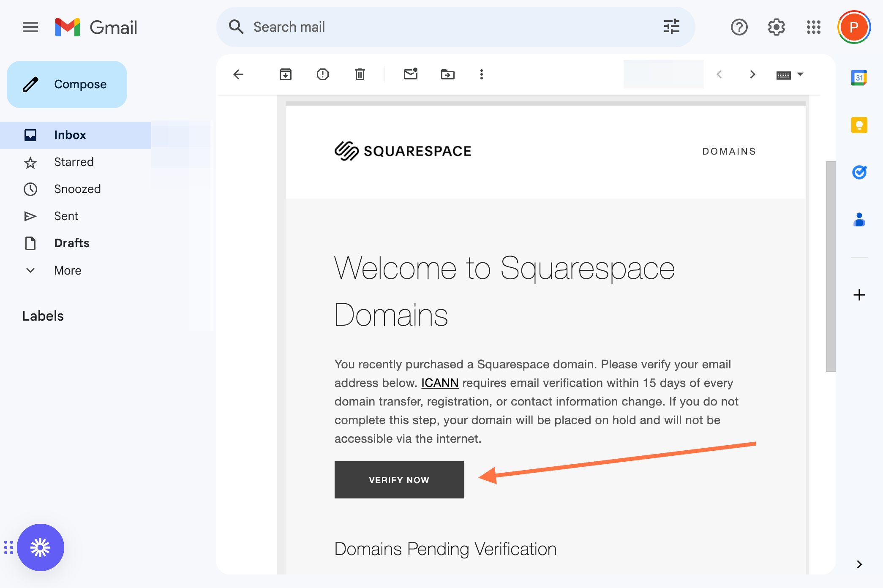Report this email as spam

tap(323, 74)
